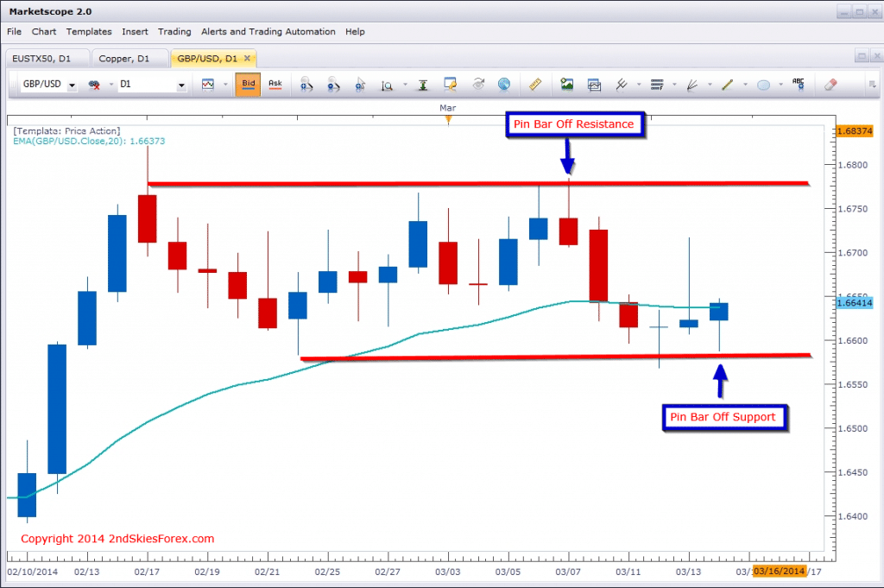Expand the linked-symbol icon's dropdown arrow
The width and height of the screenshot is (884, 588).
111,85
